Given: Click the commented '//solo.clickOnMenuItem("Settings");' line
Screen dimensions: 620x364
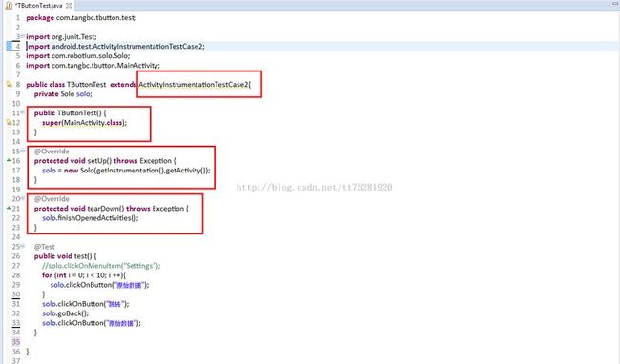Looking at the screenshot, I should pyautogui.click(x=101, y=266).
